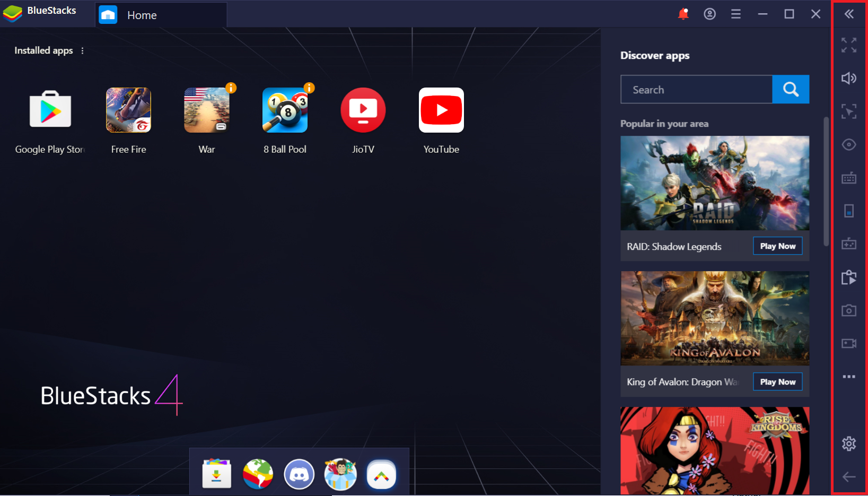
Task: Open the multi-instance manager icon
Action: 849,277
